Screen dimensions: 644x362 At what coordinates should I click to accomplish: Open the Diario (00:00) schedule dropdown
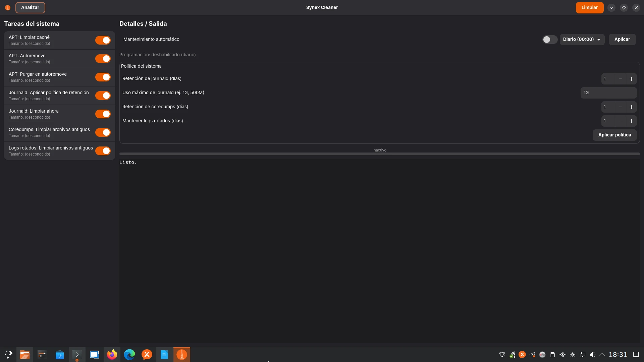582,40
